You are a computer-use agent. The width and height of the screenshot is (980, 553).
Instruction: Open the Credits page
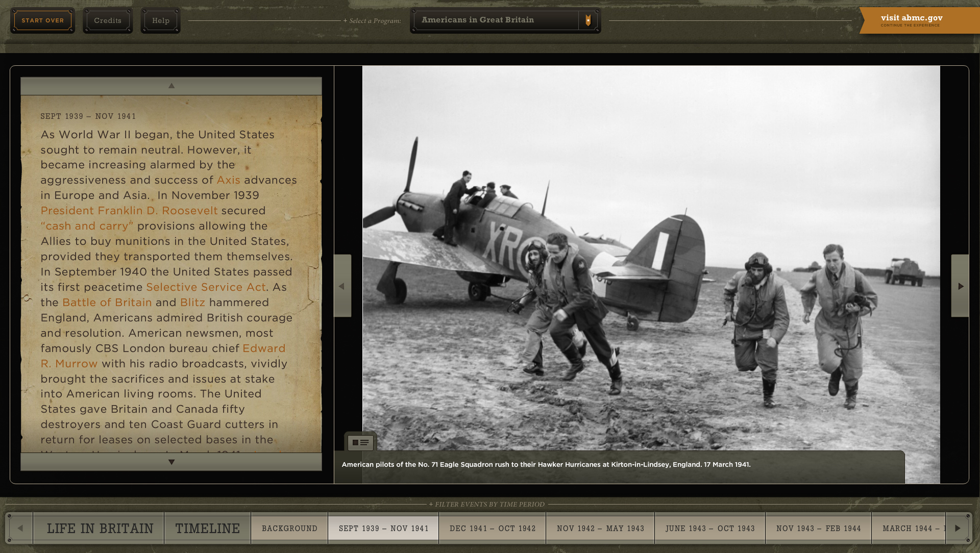[x=108, y=20]
